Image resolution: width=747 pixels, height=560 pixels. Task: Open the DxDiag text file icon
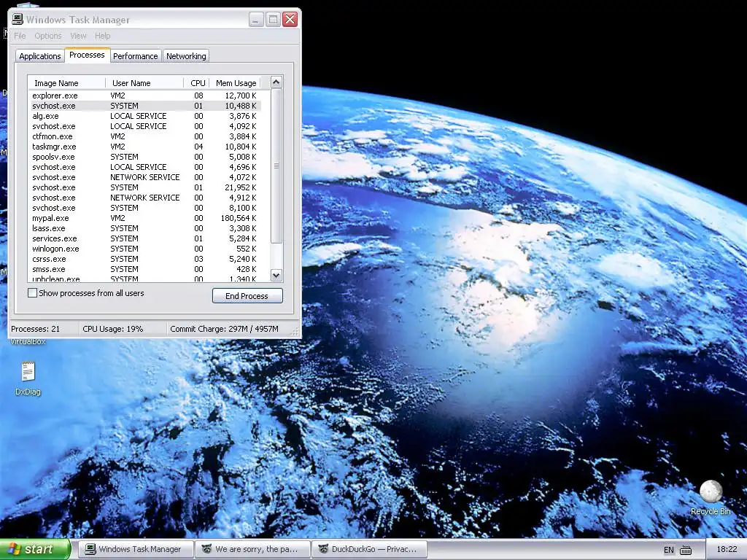[28, 372]
